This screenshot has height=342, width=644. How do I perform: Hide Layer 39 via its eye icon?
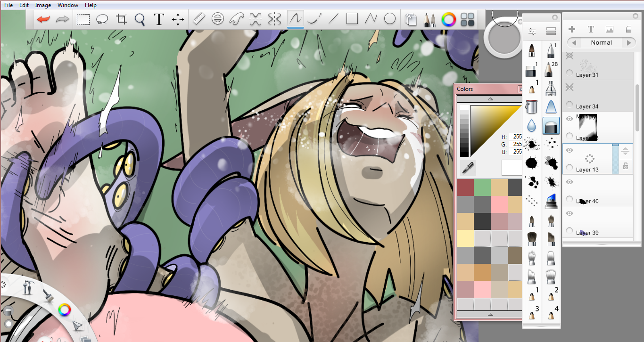570,213
